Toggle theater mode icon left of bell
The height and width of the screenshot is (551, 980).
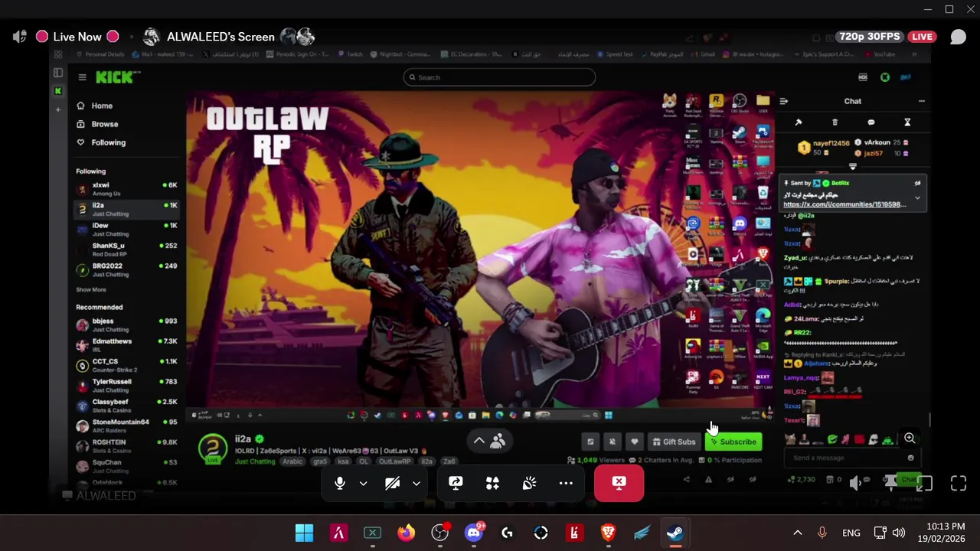point(590,442)
